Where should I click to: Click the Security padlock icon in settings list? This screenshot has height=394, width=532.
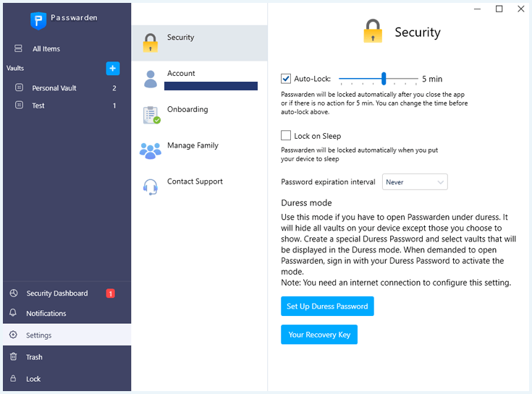point(151,43)
